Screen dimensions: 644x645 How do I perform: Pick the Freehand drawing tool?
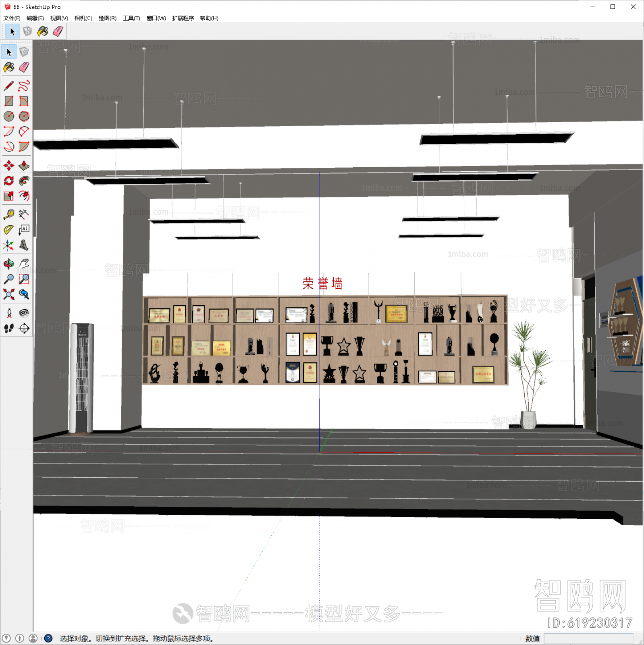click(x=24, y=86)
